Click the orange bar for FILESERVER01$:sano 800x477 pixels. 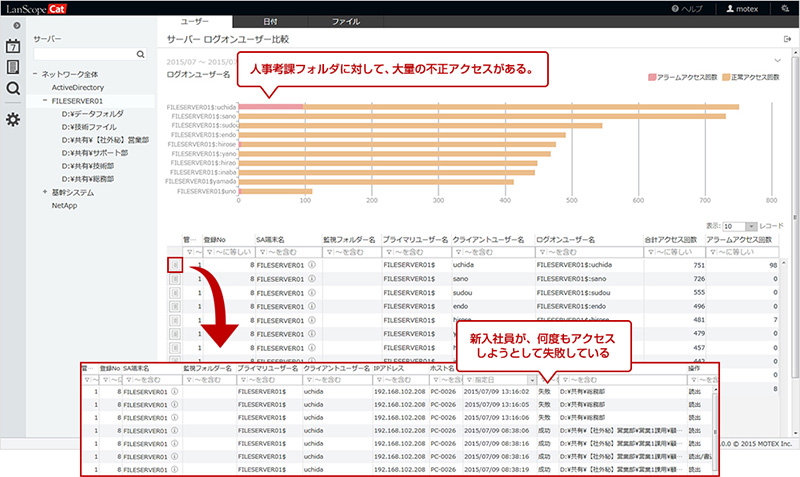coord(482,116)
